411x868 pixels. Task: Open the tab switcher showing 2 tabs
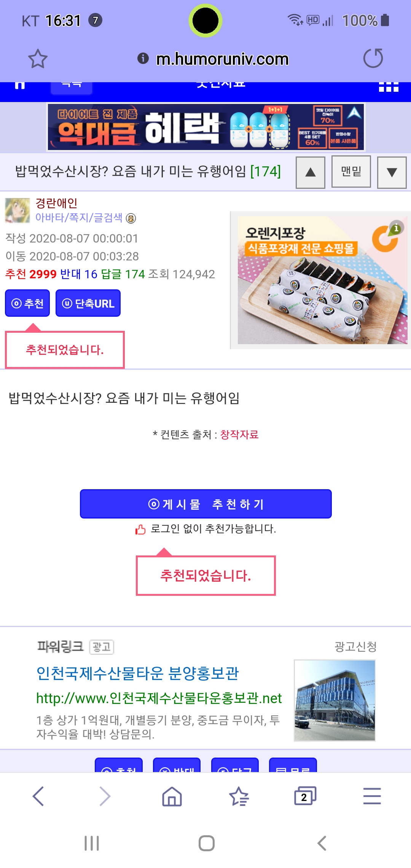pos(305,796)
